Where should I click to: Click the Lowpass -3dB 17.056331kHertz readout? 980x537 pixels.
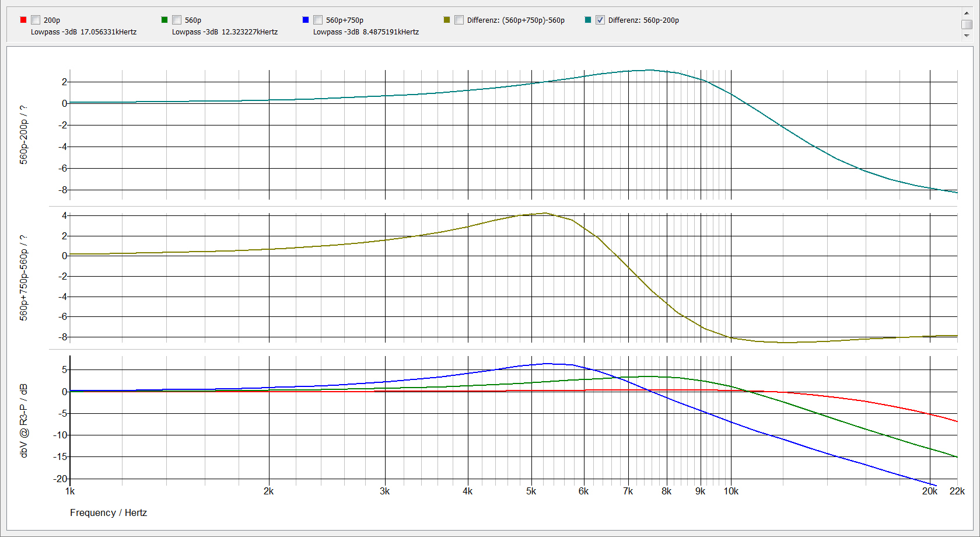click(84, 32)
